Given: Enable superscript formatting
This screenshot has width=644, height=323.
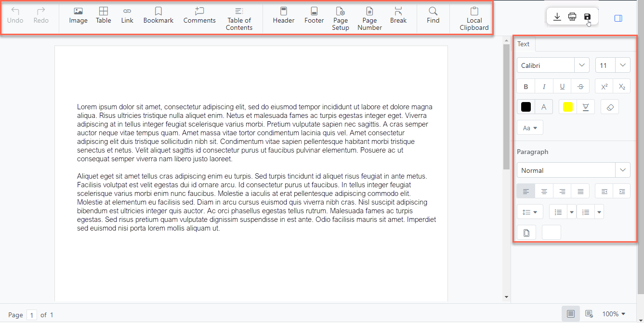Looking at the screenshot, I should pos(604,86).
